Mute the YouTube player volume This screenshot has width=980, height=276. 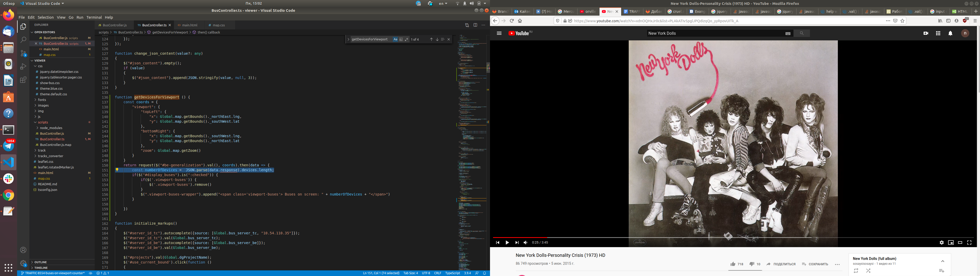[x=525, y=243]
